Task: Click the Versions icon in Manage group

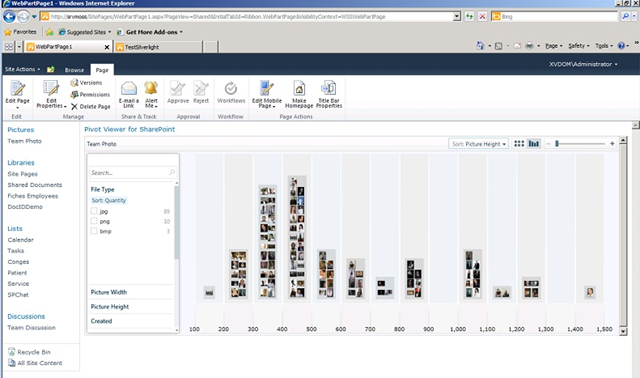Action: tap(74, 83)
